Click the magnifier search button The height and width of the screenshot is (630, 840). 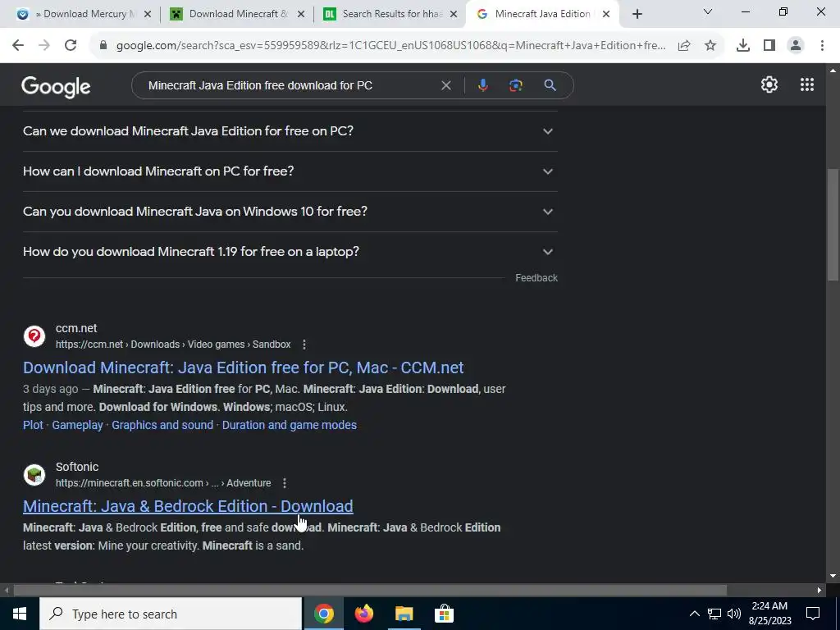tap(550, 85)
